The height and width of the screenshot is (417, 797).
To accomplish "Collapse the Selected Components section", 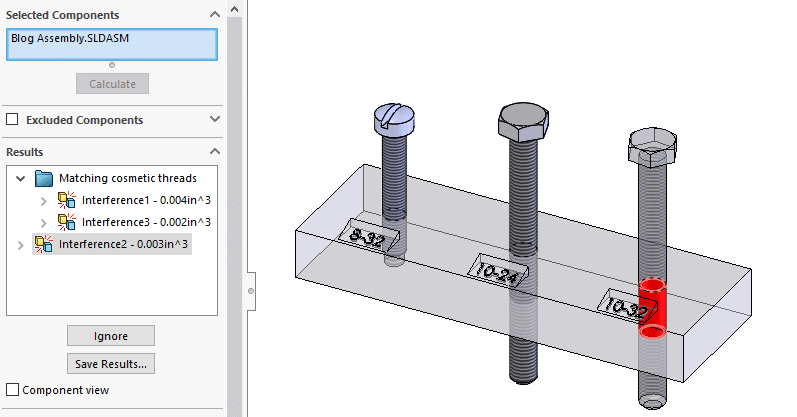I will point(215,15).
